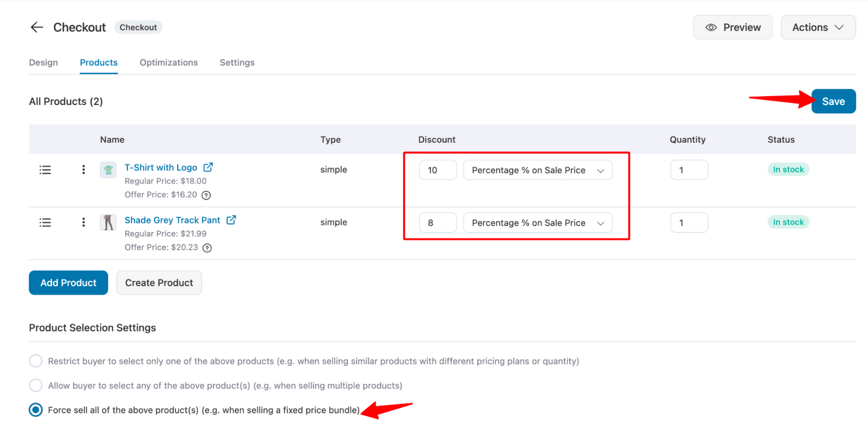This screenshot has height=442, width=868.
Task: Click drag handle icon for T-Shirt with Logo
Action: click(x=45, y=170)
